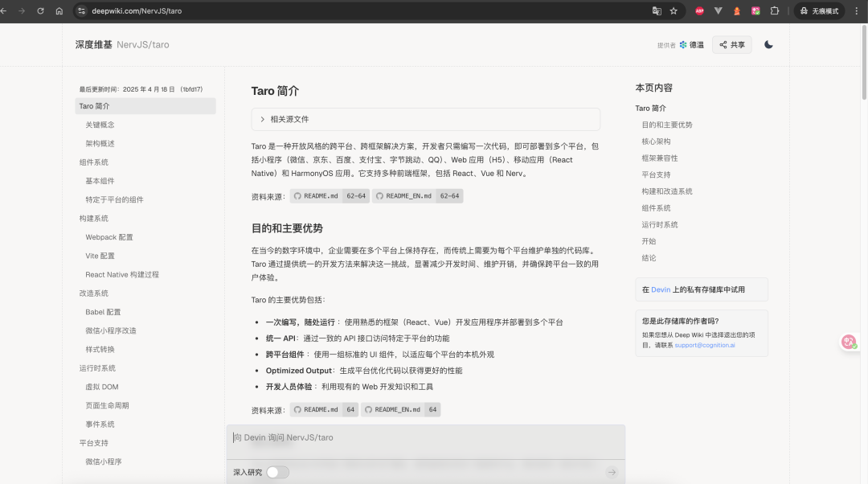Click the 共享 share button

pos(732,45)
